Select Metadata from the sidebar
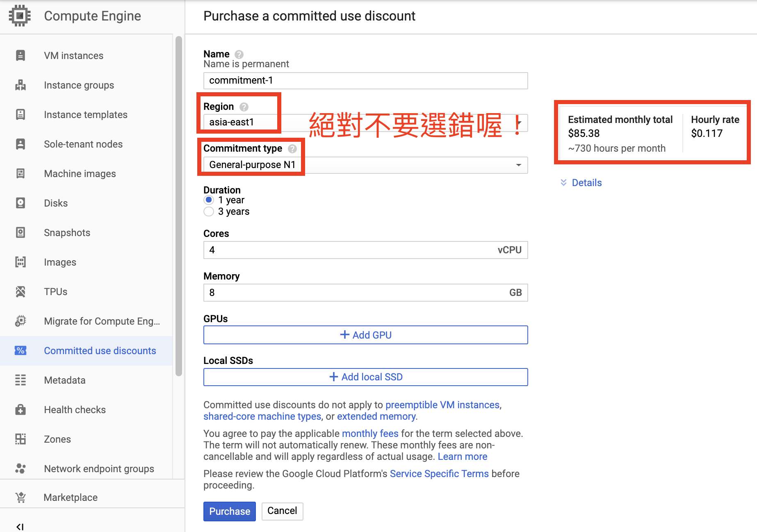The width and height of the screenshot is (757, 532). pos(64,380)
